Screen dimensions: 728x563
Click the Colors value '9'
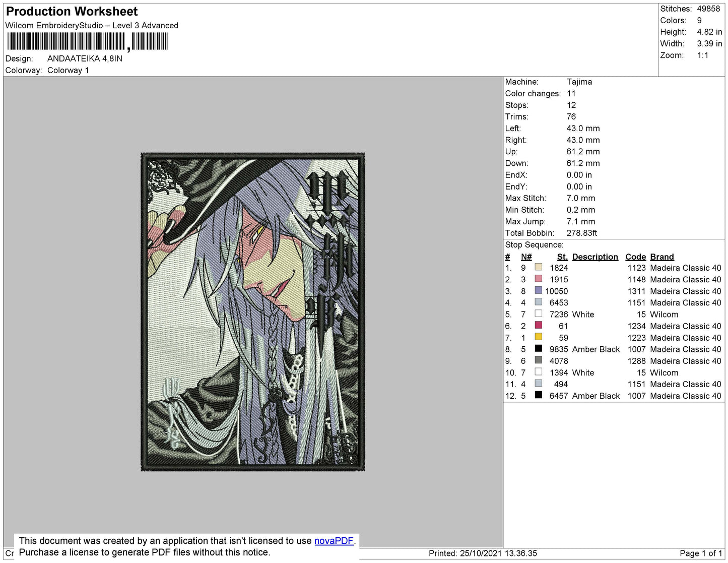coord(699,20)
